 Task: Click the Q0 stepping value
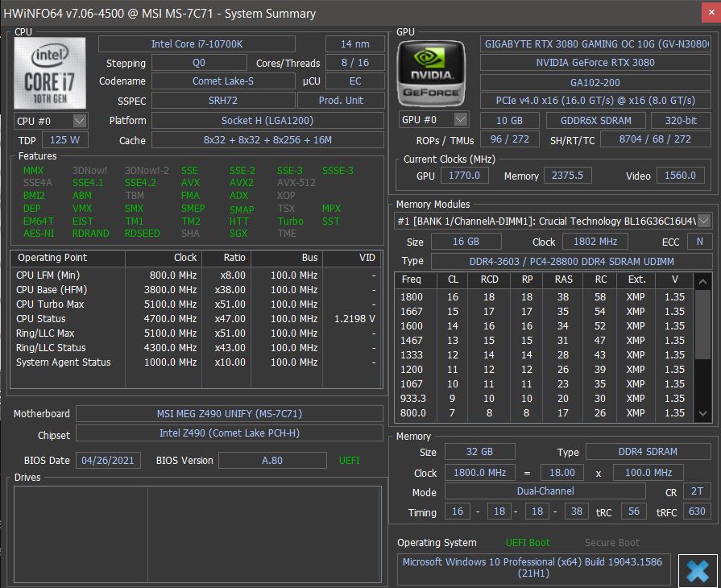(199, 63)
